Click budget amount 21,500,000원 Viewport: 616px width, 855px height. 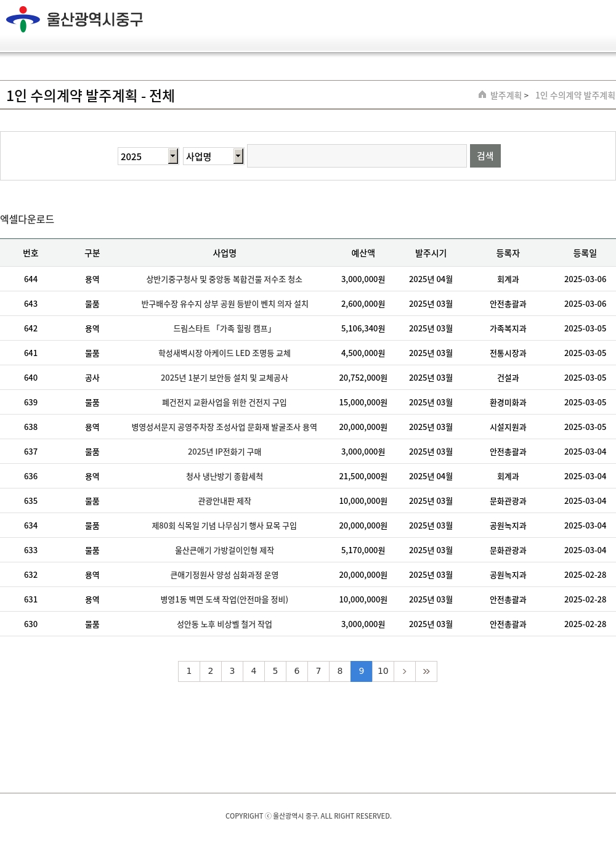click(363, 476)
